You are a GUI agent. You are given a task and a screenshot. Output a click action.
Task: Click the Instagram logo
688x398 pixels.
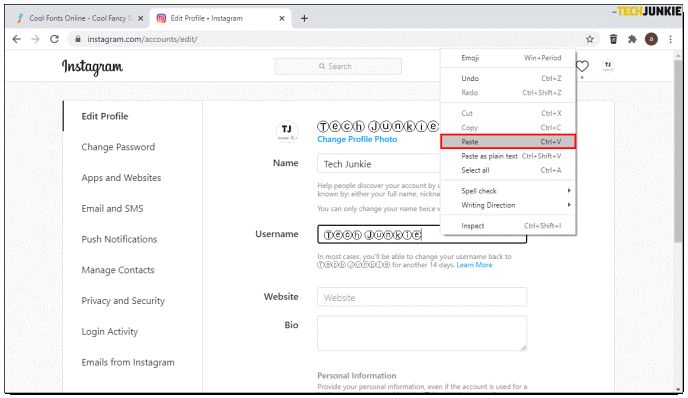pyautogui.click(x=92, y=67)
